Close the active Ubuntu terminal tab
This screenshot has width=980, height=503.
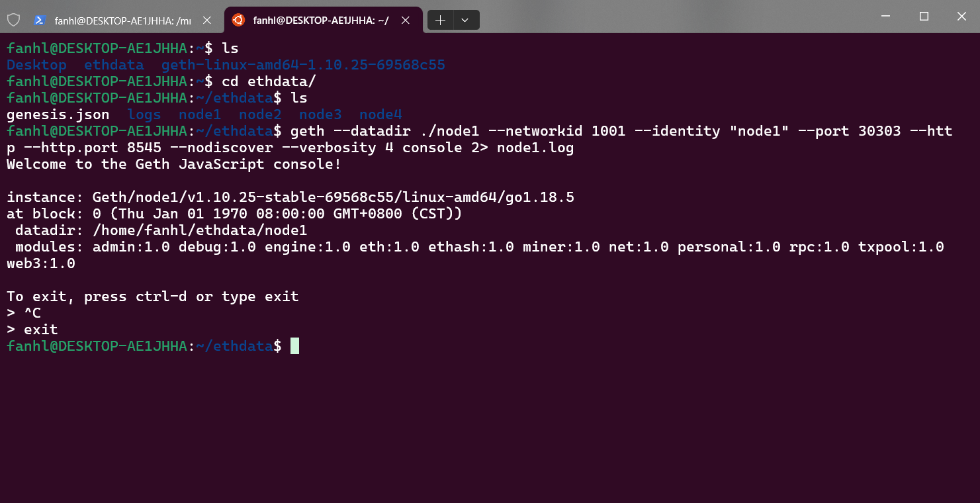[406, 21]
